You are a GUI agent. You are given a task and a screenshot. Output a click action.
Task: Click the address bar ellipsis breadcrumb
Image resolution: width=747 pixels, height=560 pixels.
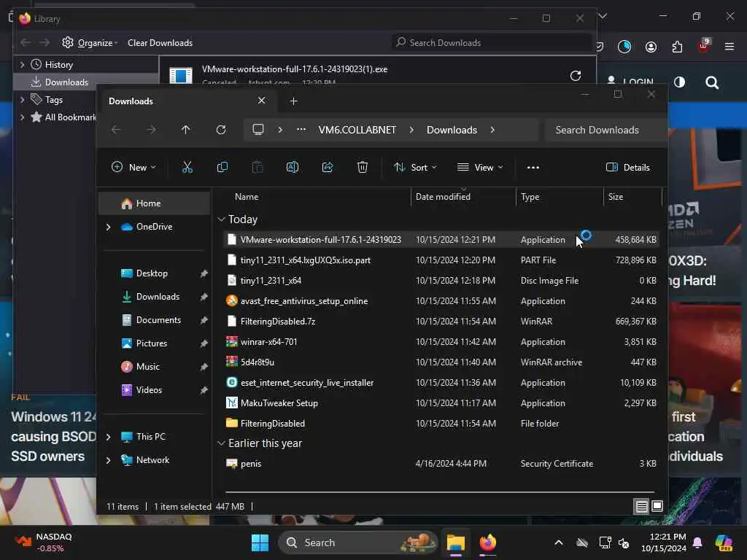(x=301, y=130)
